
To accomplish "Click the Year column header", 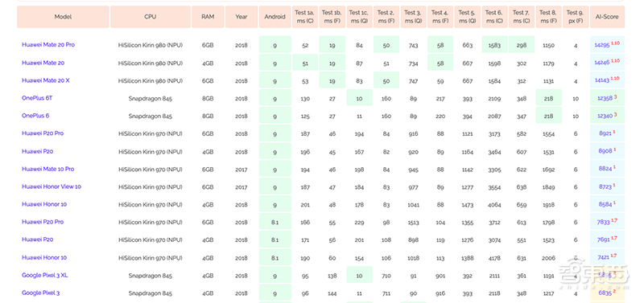I will 242,17.
